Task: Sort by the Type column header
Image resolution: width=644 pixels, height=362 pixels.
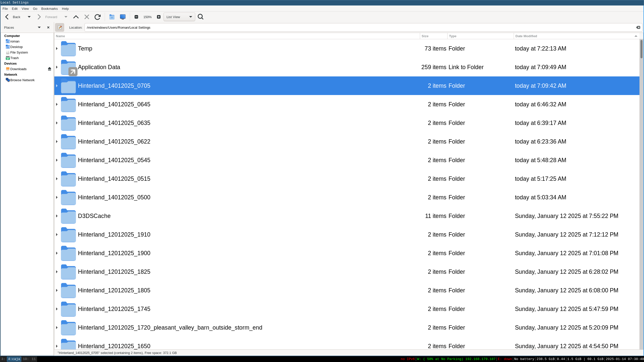Action: pyautogui.click(x=480, y=36)
